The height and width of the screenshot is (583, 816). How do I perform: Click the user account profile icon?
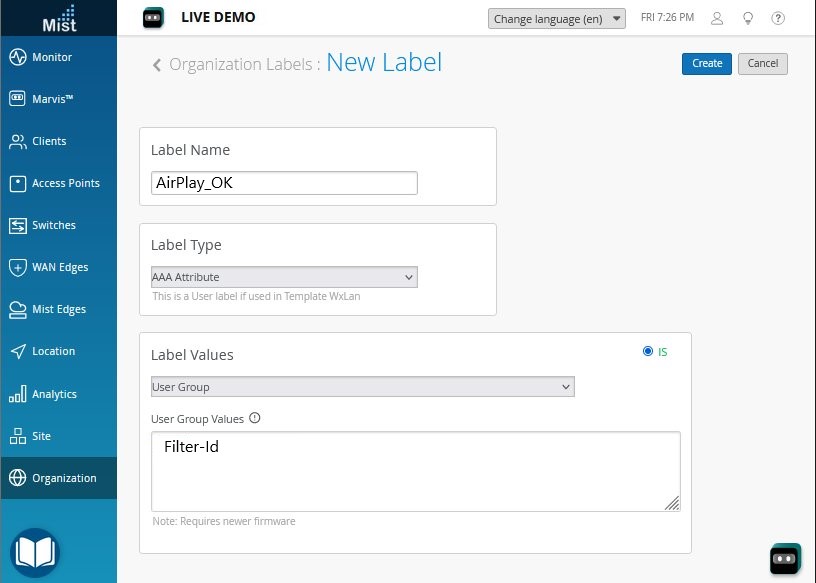717,19
